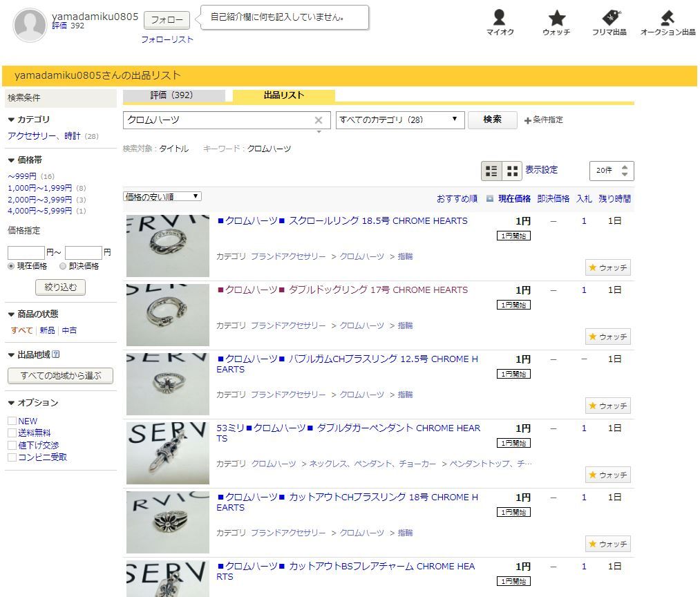Open the バブルガムCHプラスリング 12.5号 title link

[347, 364]
